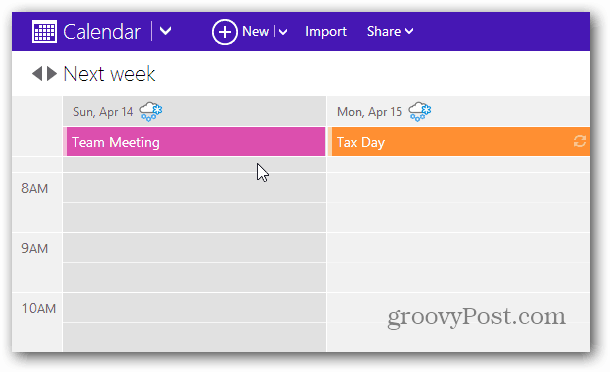Open the Team Meeting event
610x372 pixels.
tap(194, 142)
